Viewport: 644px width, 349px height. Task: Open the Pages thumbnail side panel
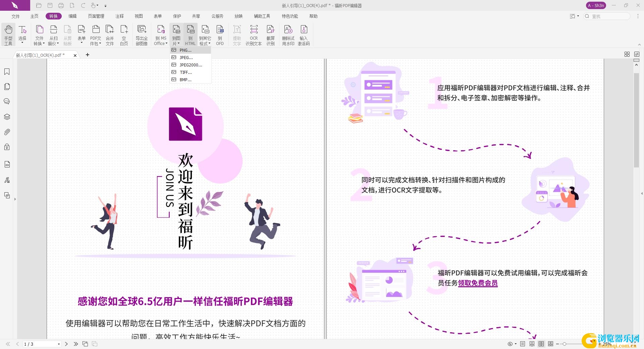click(7, 87)
